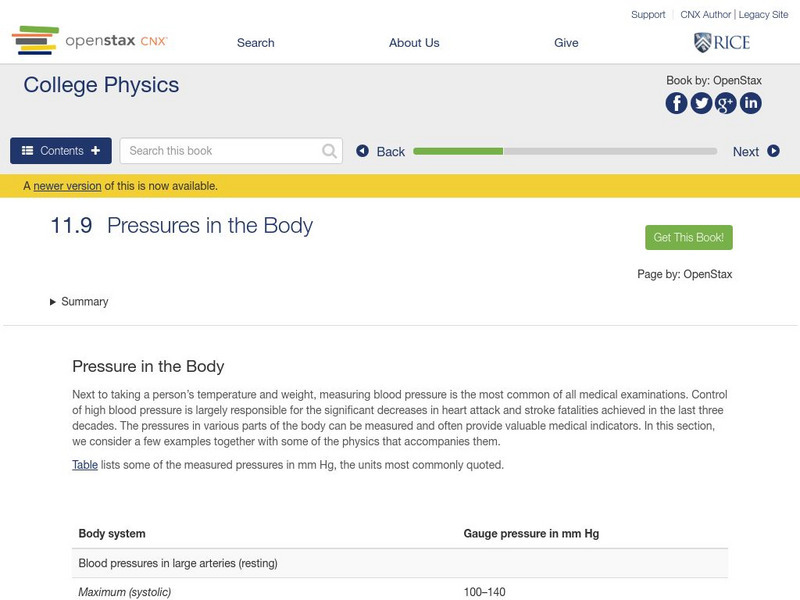Image resolution: width=800 pixels, height=600 pixels.
Task: Expand the Summary section
Action: (x=79, y=302)
